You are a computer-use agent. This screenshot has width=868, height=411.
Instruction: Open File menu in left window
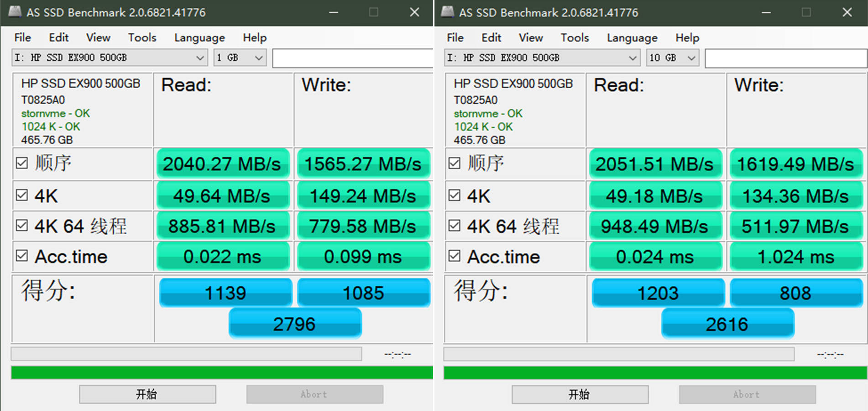click(23, 37)
